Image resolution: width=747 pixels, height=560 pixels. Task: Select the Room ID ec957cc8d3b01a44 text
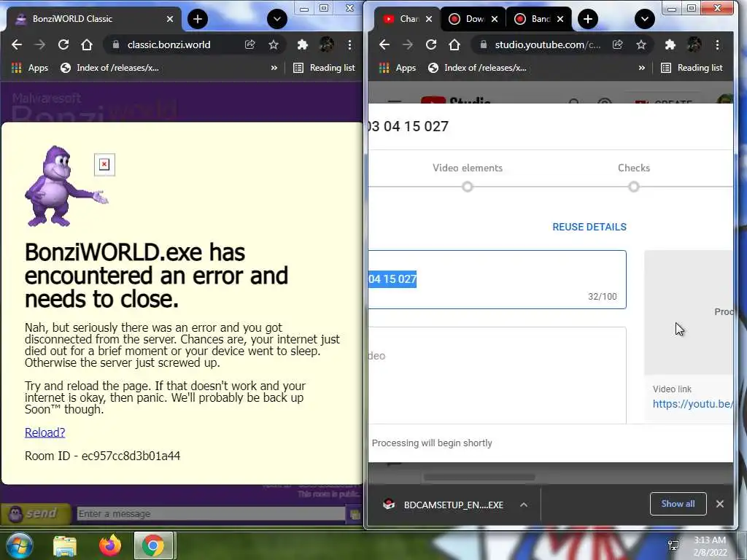tap(102, 456)
